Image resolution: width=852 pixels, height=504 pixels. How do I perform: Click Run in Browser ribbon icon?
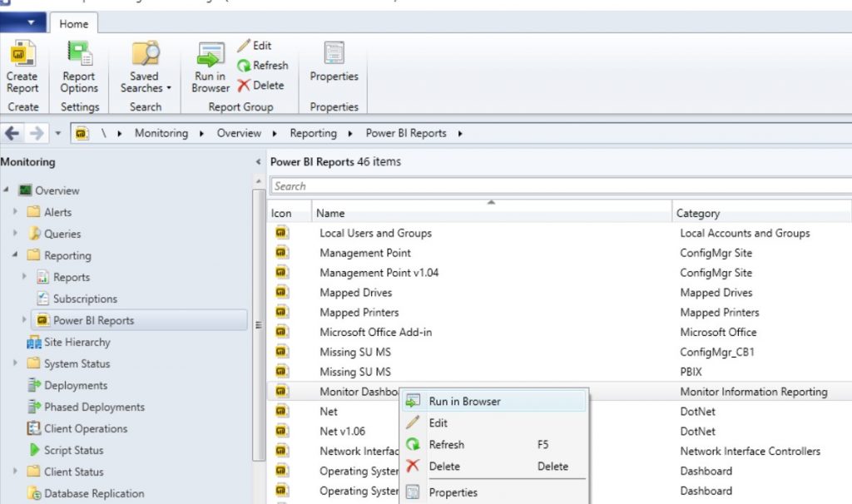211,54
